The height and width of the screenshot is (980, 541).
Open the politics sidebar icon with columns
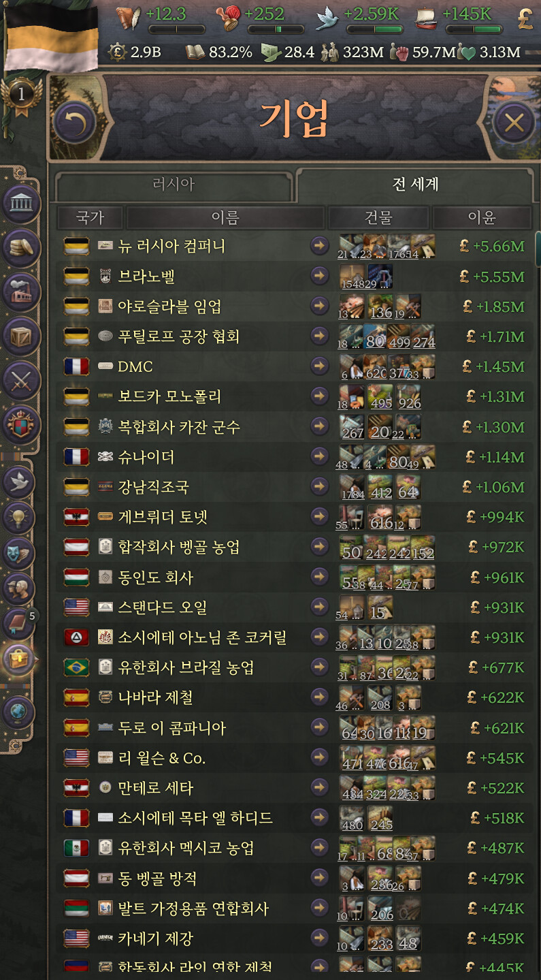coord(22,203)
